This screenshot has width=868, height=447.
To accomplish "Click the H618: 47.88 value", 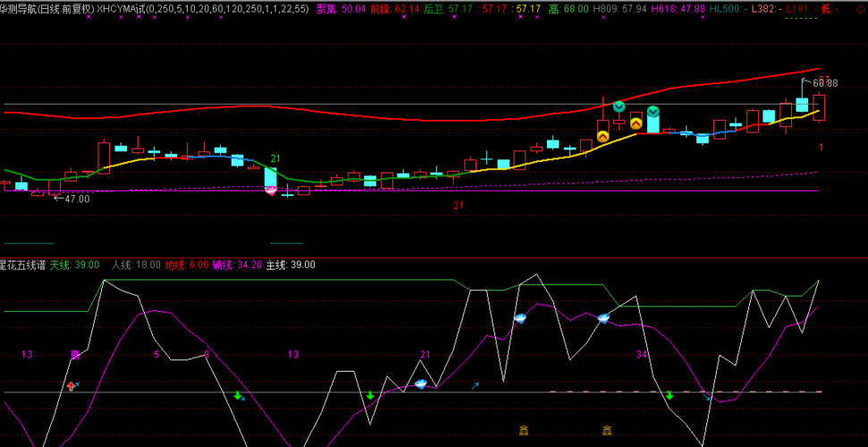I will coord(678,9).
